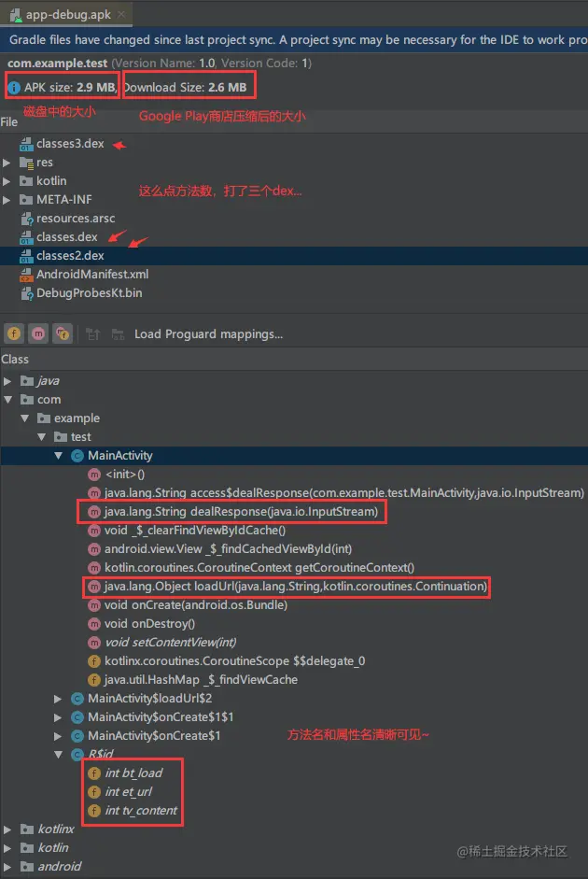Click the bt_load field icon

pyautogui.click(x=94, y=773)
